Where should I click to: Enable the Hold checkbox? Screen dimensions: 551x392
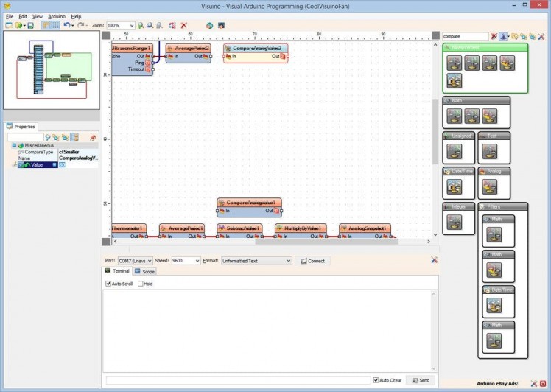141,284
